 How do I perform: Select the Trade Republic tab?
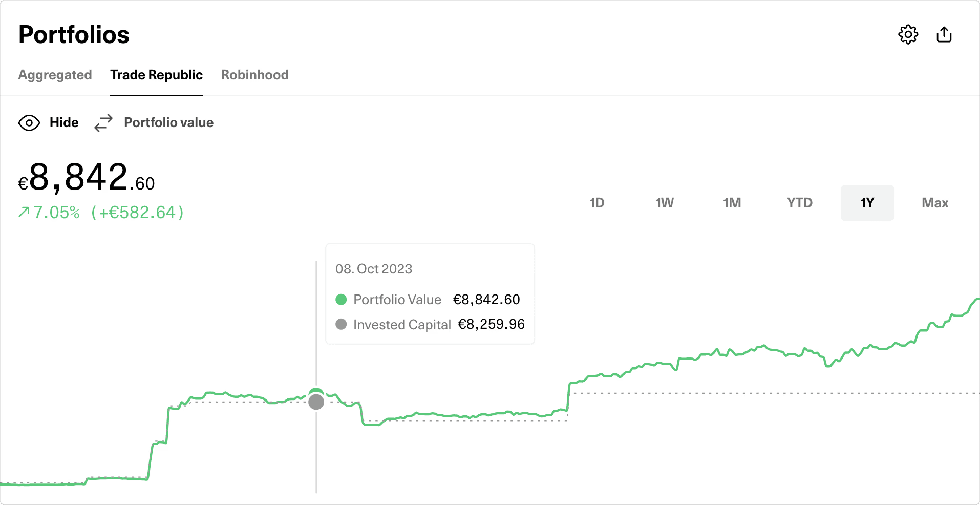[156, 75]
